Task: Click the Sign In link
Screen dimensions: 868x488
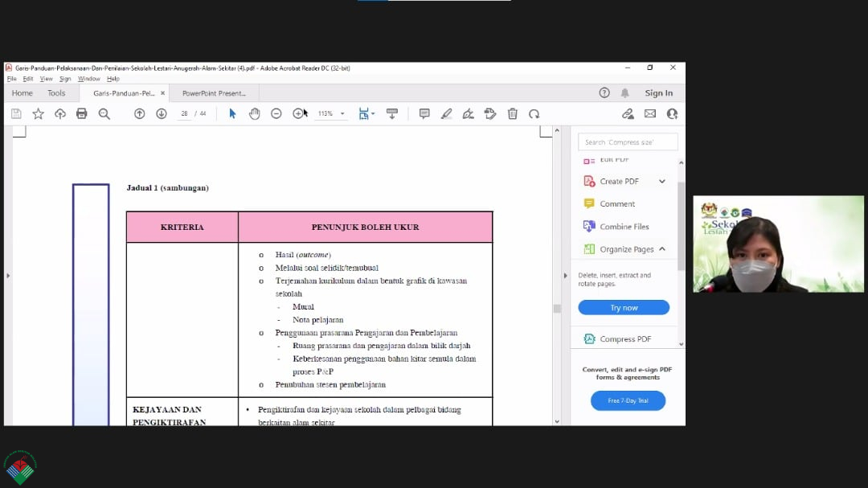Action: pos(659,93)
